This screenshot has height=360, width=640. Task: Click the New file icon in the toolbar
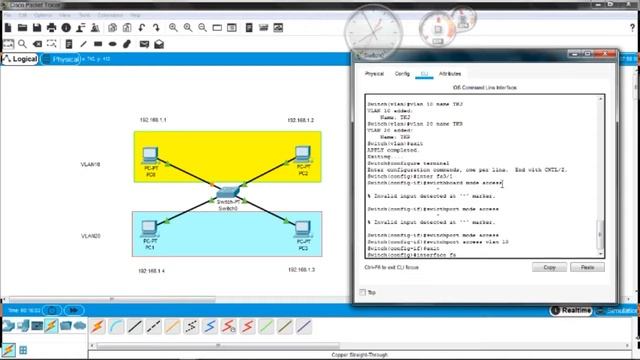coord(8,28)
